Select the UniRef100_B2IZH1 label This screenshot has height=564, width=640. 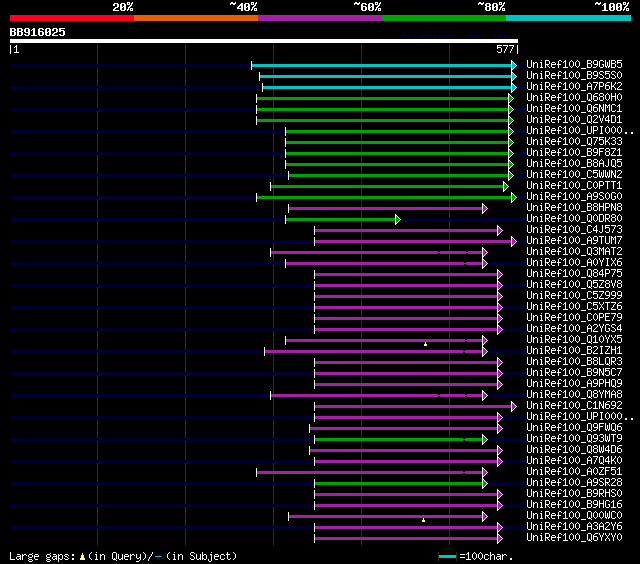574,351
